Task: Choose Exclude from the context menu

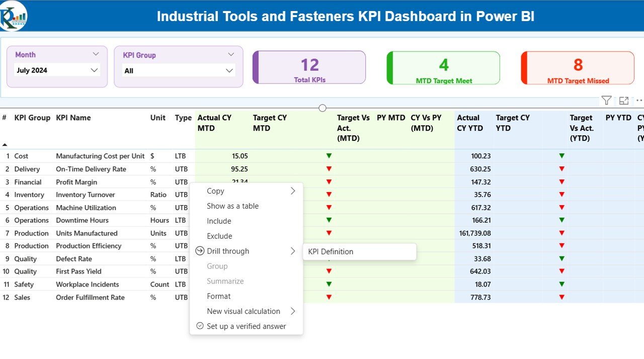Action: pyautogui.click(x=219, y=236)
